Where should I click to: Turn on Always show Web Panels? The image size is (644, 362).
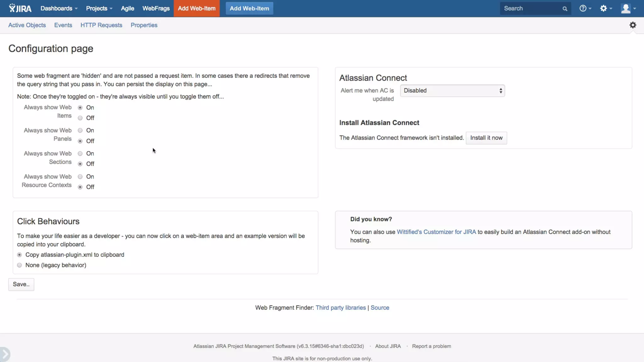click(x=80, y=130)
